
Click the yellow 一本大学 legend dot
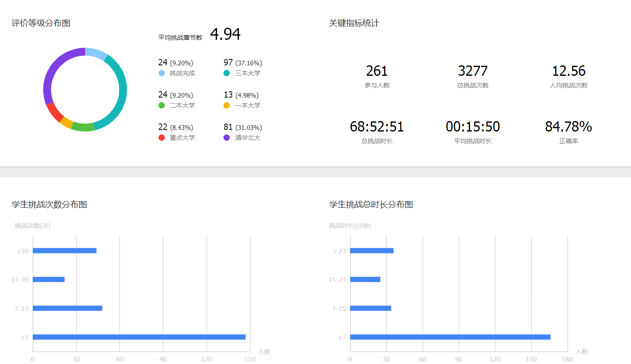pyautogui.click(x=226, y=106)
